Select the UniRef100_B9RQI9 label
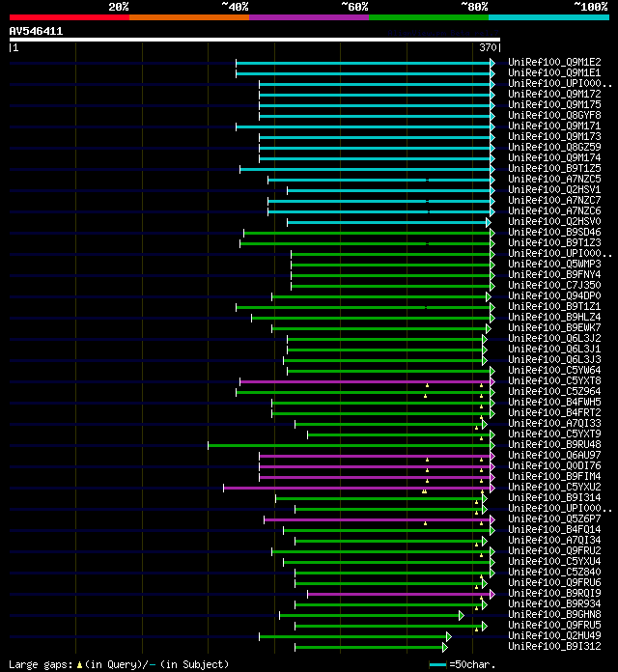618x672 pixels. tap(554, 594)
